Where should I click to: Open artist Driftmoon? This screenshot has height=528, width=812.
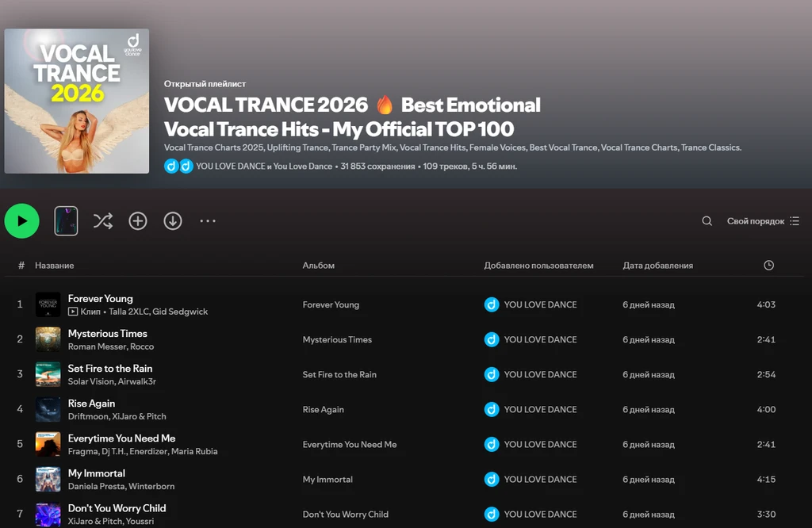coord(88,416)
